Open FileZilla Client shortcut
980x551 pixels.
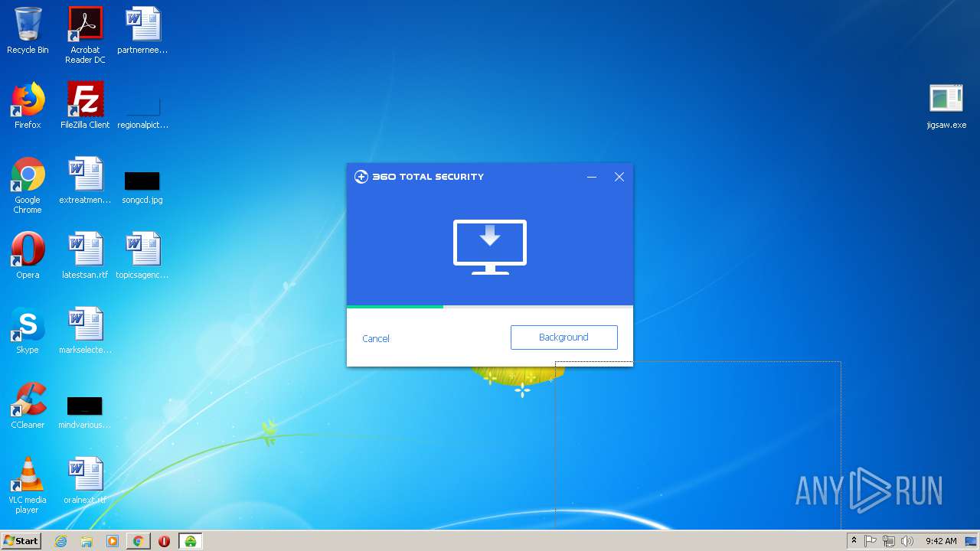(x=85, y=106)
